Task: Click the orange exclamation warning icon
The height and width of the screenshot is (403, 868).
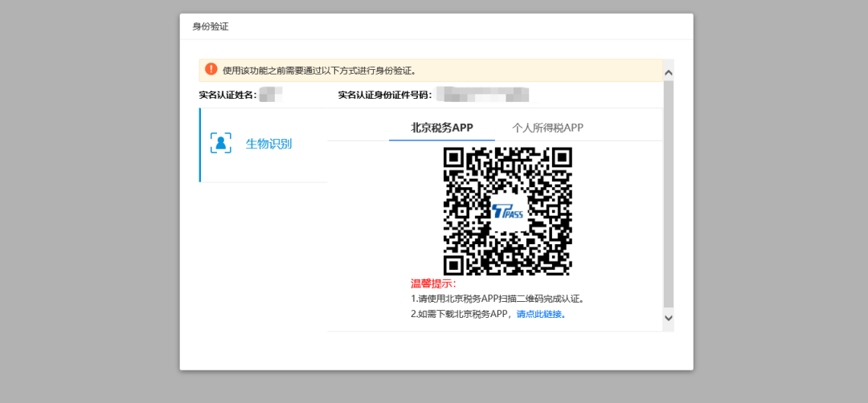Action: pos(211,70)
